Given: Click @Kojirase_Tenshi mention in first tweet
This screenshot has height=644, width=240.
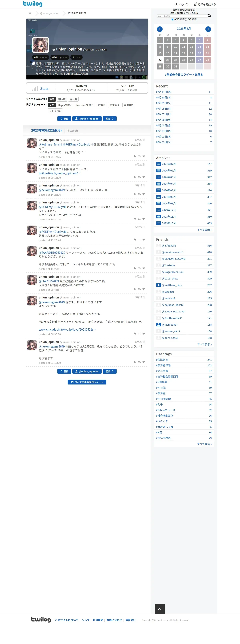Looking at the screenshot, I should pos(50,145).
